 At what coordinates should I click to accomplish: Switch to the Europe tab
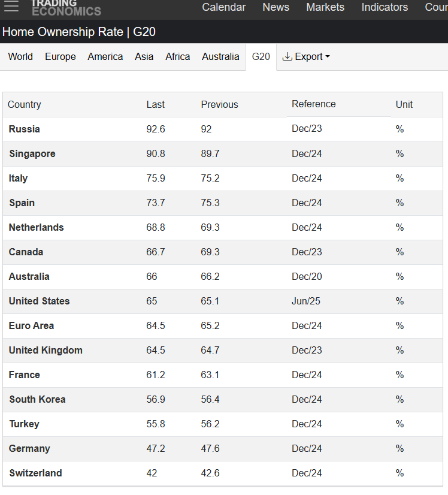click(60, 56)
